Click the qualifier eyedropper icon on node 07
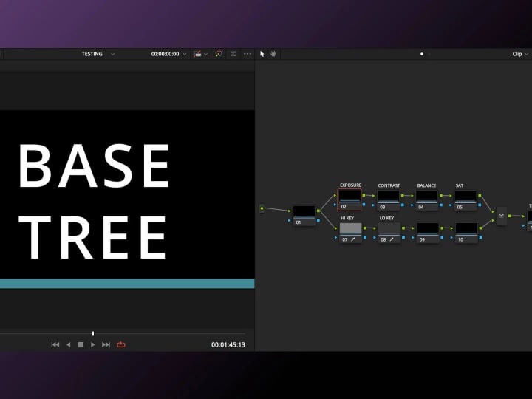532x399 pixels. point(353,239)
